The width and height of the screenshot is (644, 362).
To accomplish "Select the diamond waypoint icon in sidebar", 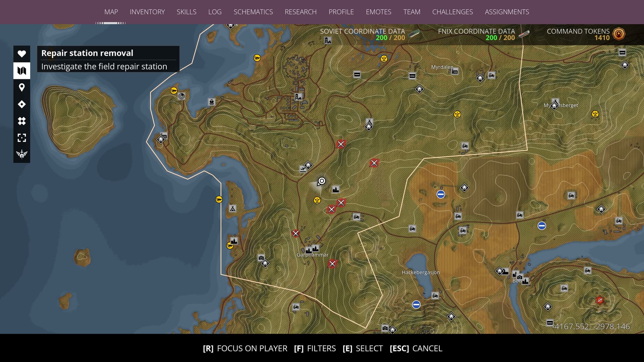I will [x=22, y=104].
